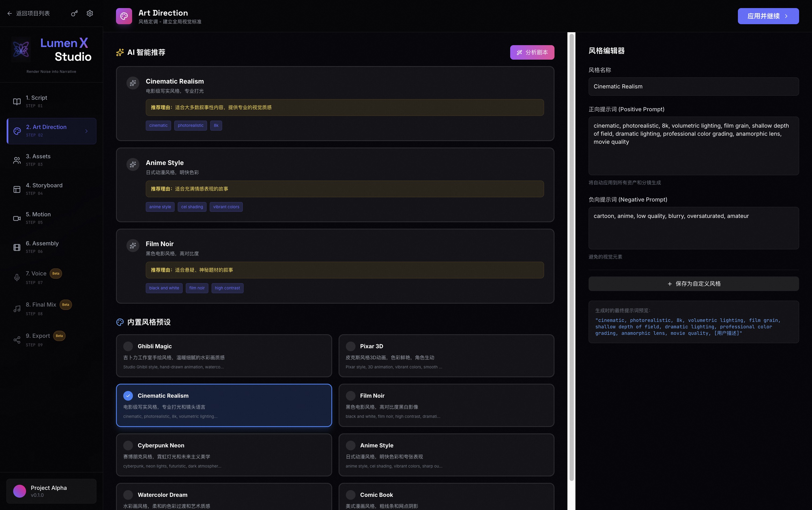Select the Watercolor Dream preset radio
The width and height of the screenshot is (812, 510).
click(128, 495)
